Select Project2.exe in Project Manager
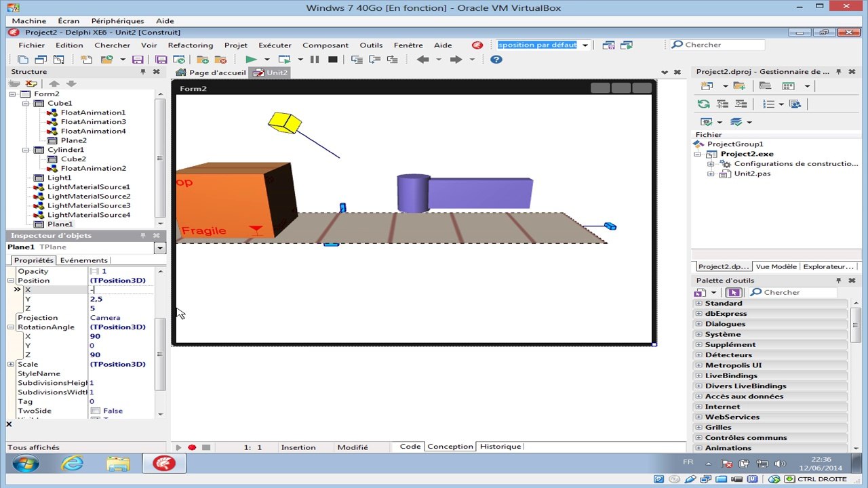The width and height of the screenshot is (868, 488). [747, 154]
